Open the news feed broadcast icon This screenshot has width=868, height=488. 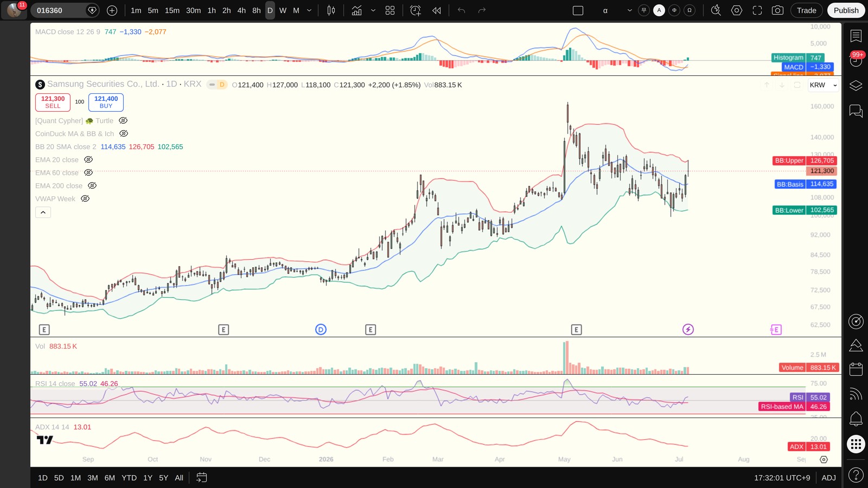pos(856,394)
